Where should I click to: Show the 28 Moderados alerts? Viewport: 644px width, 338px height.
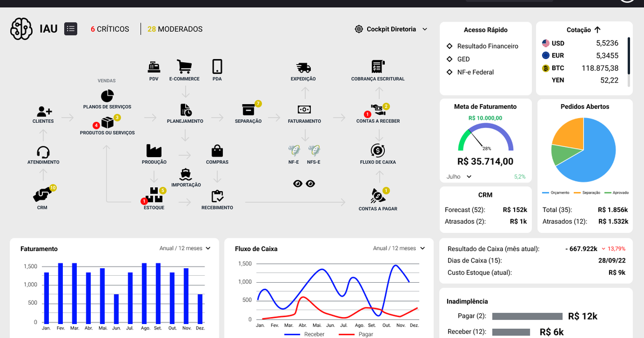[175, 29]
